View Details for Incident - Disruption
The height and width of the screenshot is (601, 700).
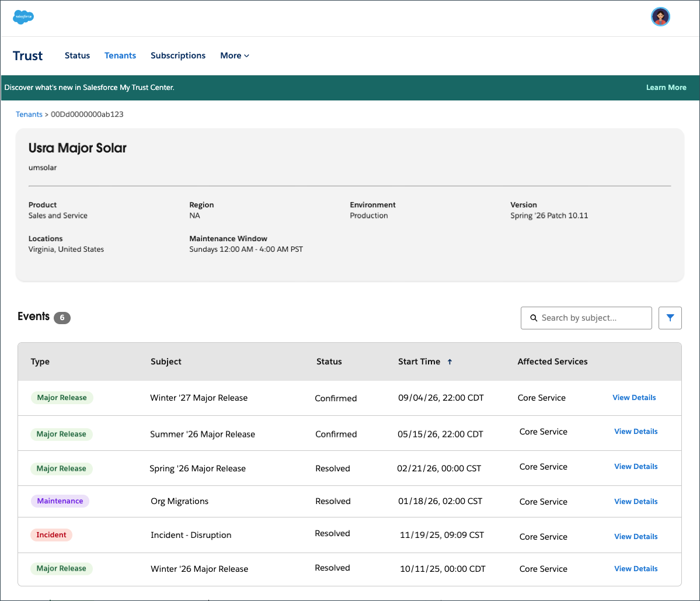click(636, 537)
